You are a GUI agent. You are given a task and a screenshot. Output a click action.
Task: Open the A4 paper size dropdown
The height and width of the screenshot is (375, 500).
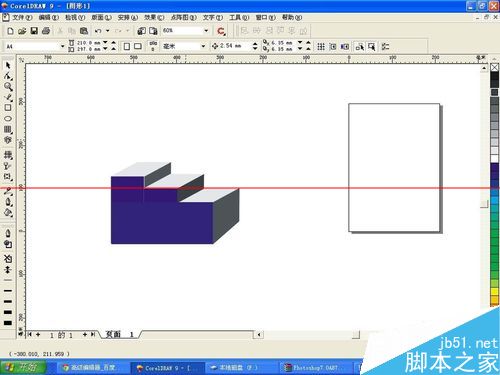tap(62, 46)
